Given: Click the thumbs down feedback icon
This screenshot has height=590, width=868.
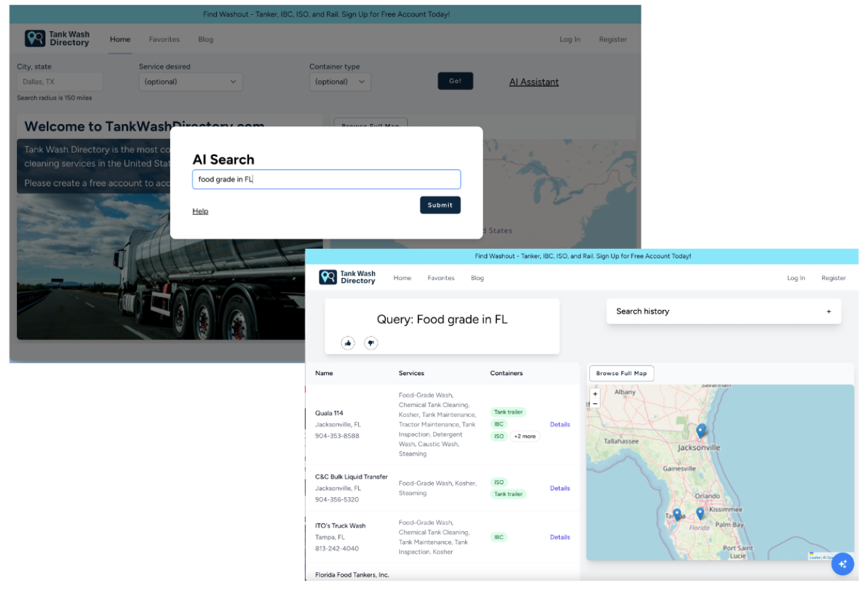Looking at the screenshot, I should (x=370, y=343).
